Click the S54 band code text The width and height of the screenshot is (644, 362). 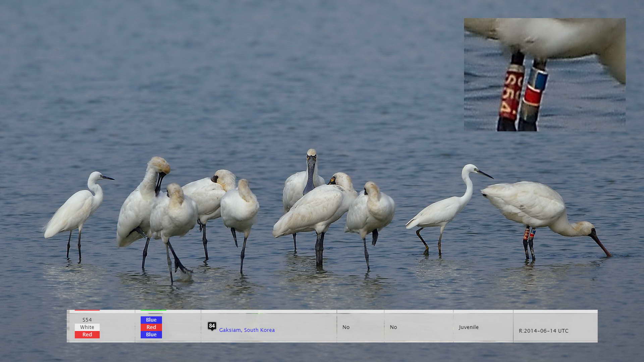pos(87,320)
